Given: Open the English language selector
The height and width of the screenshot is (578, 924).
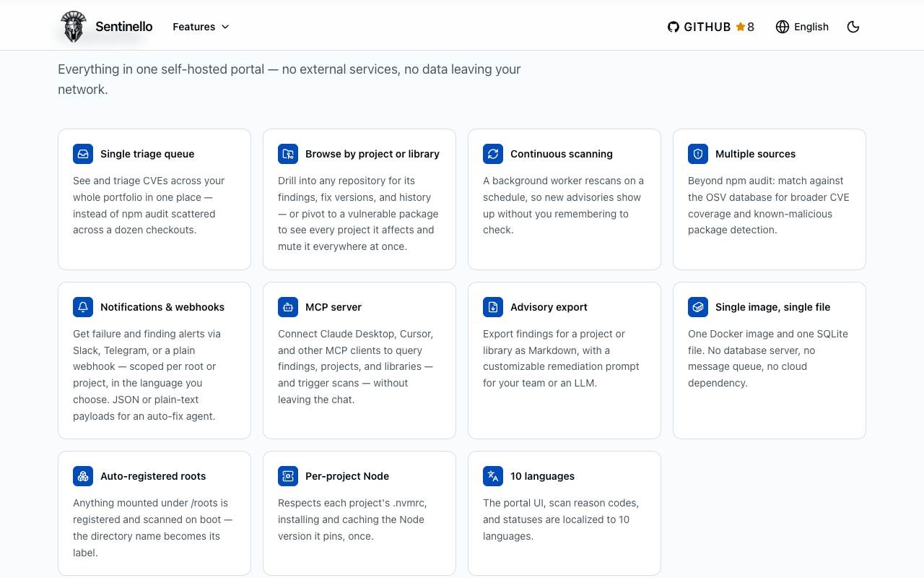Looking at the screenshot, I should click(802, 27).
